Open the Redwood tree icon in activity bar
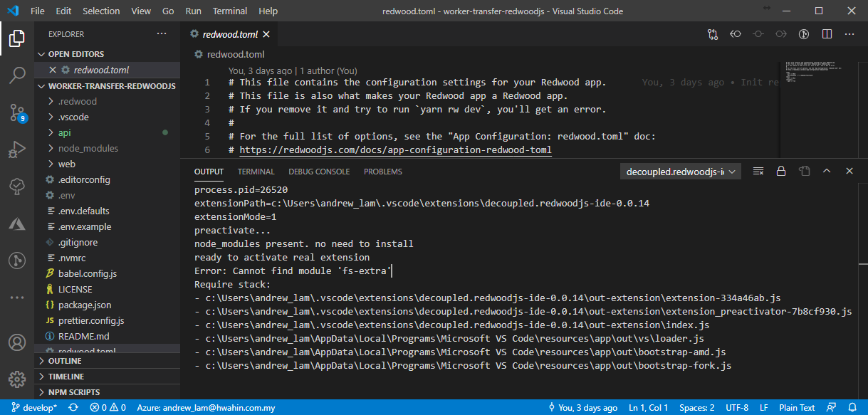868x415 pixels. point(17,187)
